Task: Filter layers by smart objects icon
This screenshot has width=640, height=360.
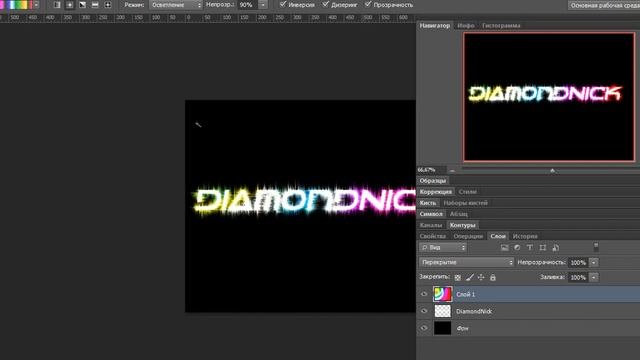Action: click(555, 247)
